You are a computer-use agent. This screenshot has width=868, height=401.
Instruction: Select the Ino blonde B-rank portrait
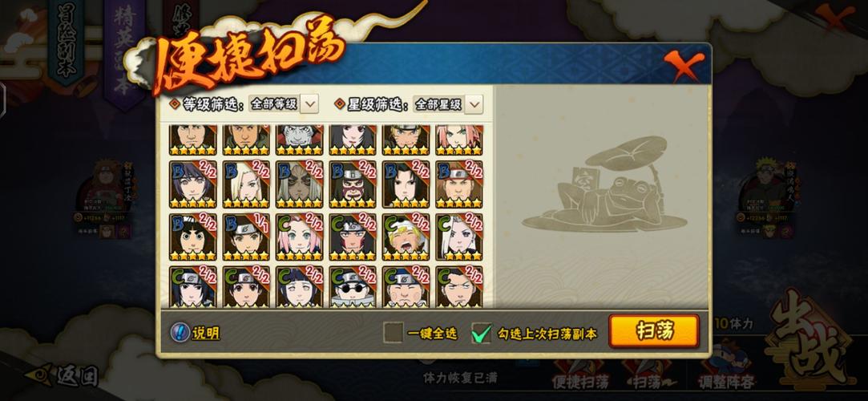coord(246,184)
